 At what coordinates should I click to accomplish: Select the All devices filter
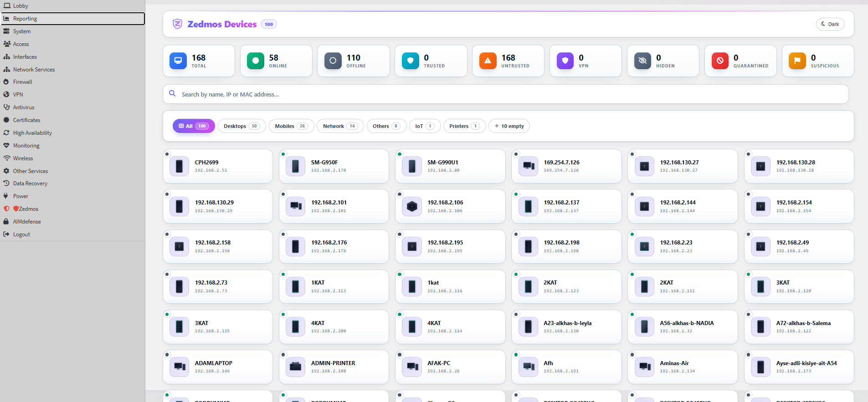click(194, 126)
